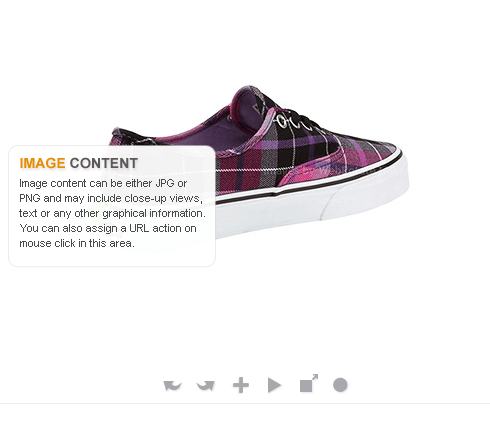The width and height of the screenshot is (490, 428).
Task: Click the orange word IMAGE in the title
Action: (42, 163)
